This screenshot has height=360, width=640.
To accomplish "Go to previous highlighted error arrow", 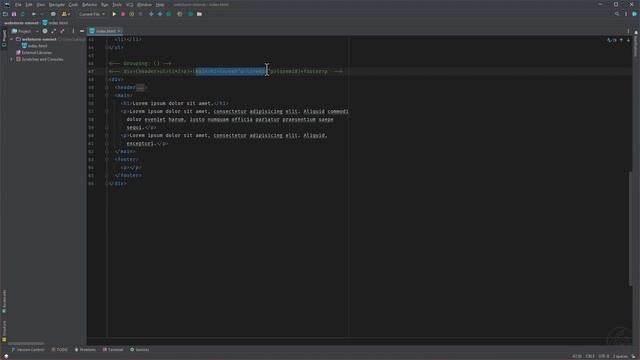I will tap(621, 40).
